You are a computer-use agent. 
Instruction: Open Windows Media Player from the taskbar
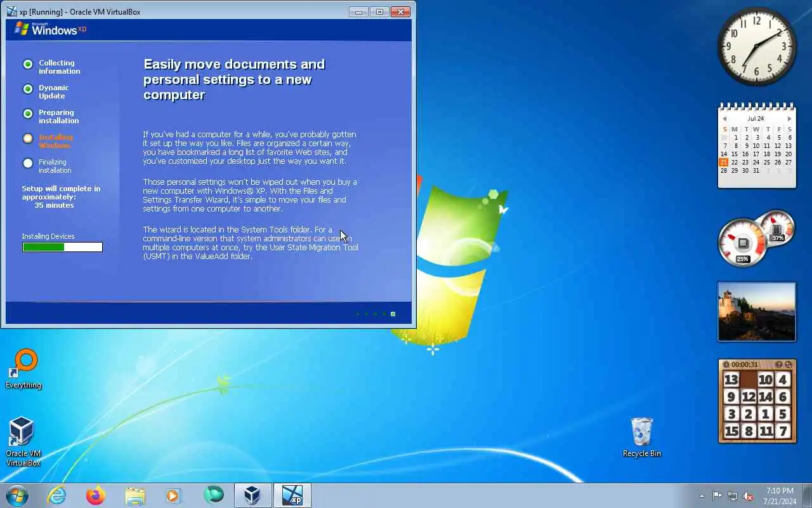pyautogui.click(x=174, y=495)
